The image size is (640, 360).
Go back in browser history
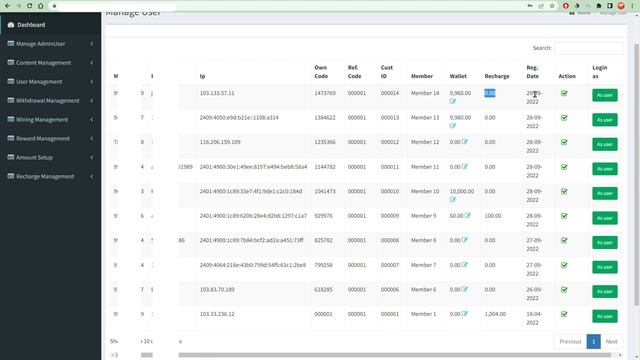tap(7, 6)
